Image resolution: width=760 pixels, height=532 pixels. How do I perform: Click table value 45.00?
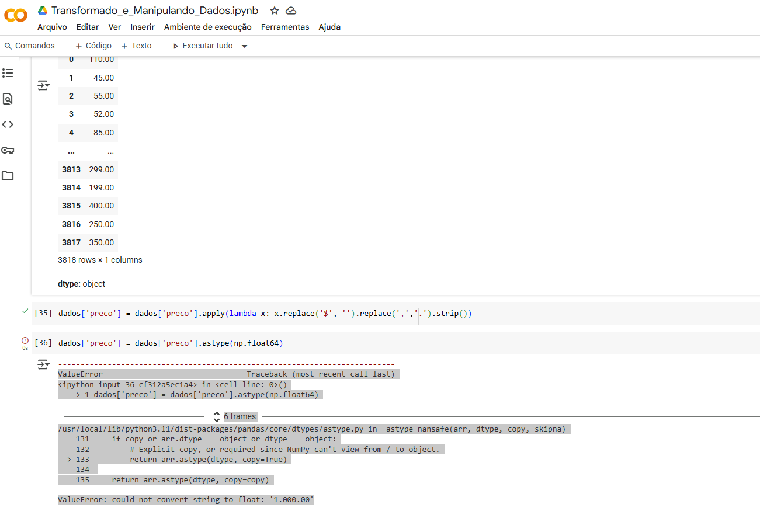coord(104,78)
